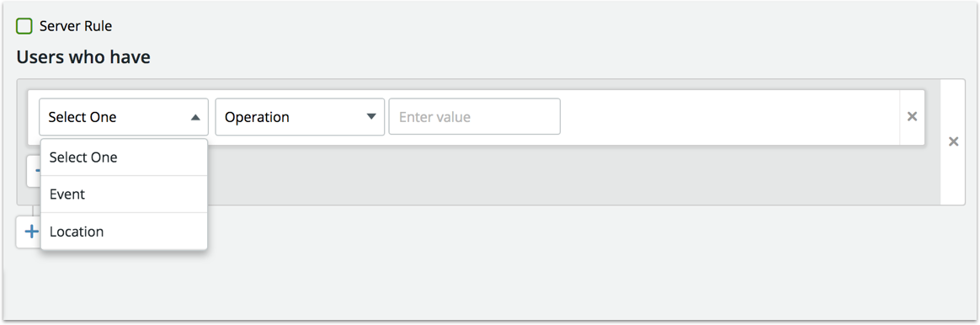Click the Operation down-arrow icon
The height and width of the screenshot is (325, 980).
[371, 117]
